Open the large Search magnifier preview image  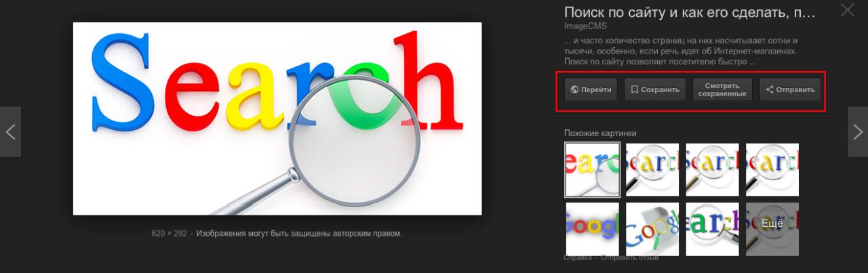(x=277, y=119)
